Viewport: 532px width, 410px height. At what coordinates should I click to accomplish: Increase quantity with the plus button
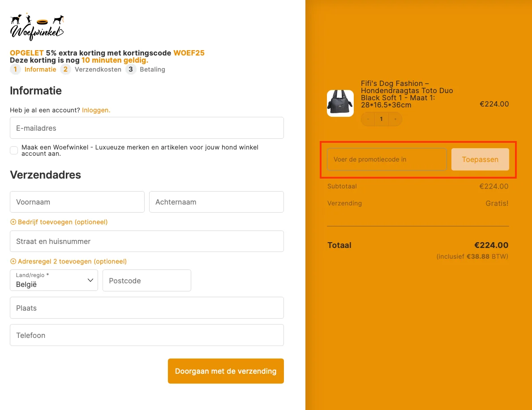pos(395,119)
